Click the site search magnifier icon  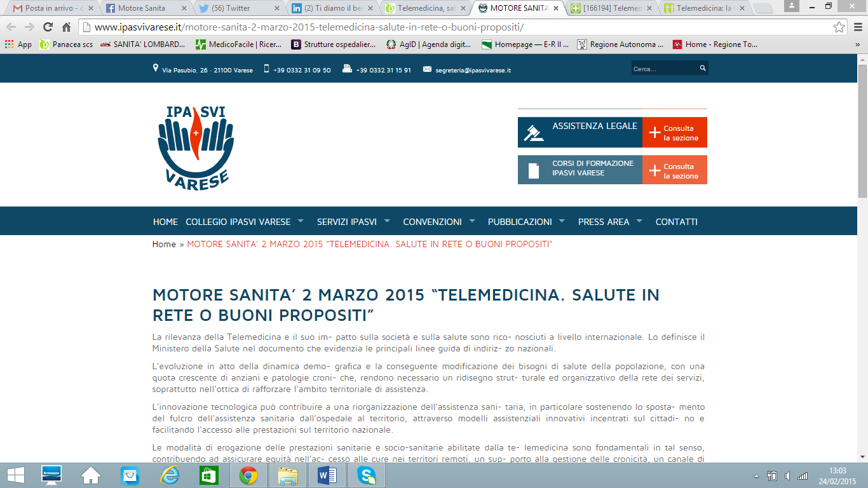(x=703, y=68)
